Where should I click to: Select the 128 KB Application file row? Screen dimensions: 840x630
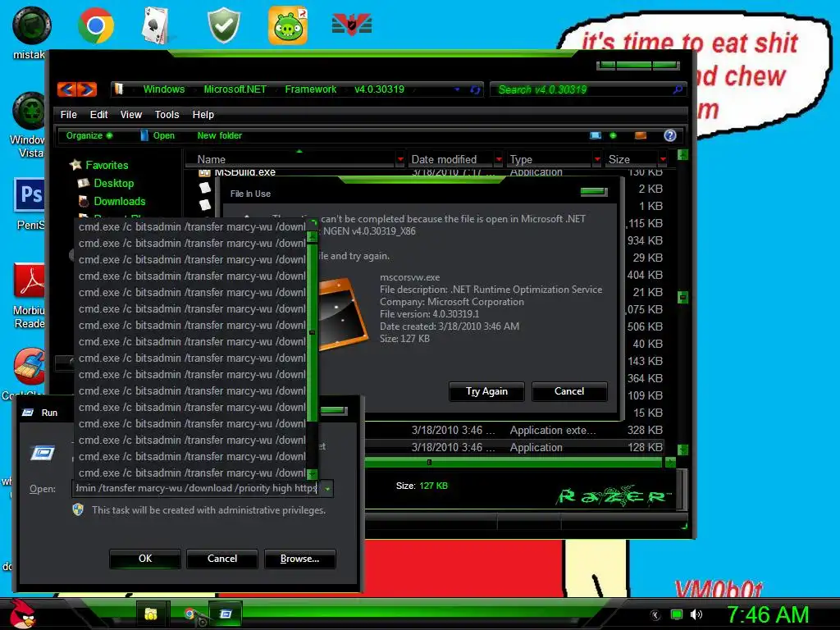tap(514, 447)
